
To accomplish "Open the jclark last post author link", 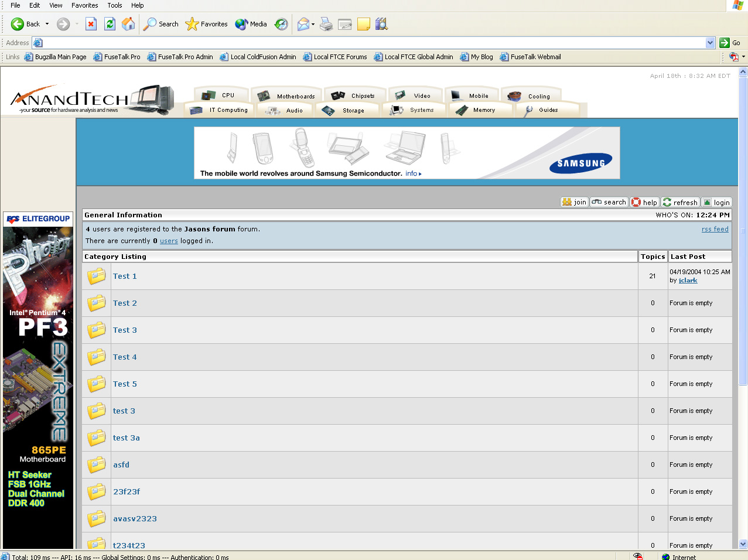I will coord(688,280).
